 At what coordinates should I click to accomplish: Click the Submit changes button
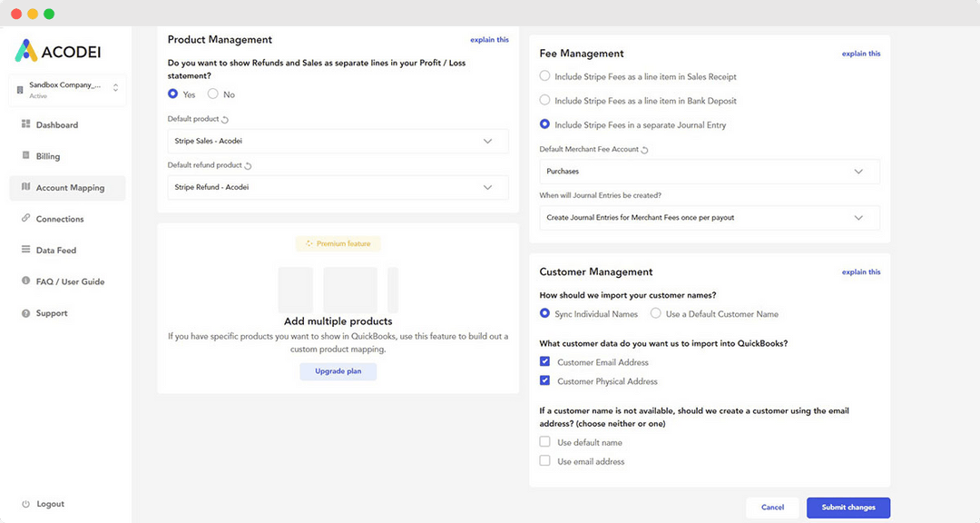848,508
